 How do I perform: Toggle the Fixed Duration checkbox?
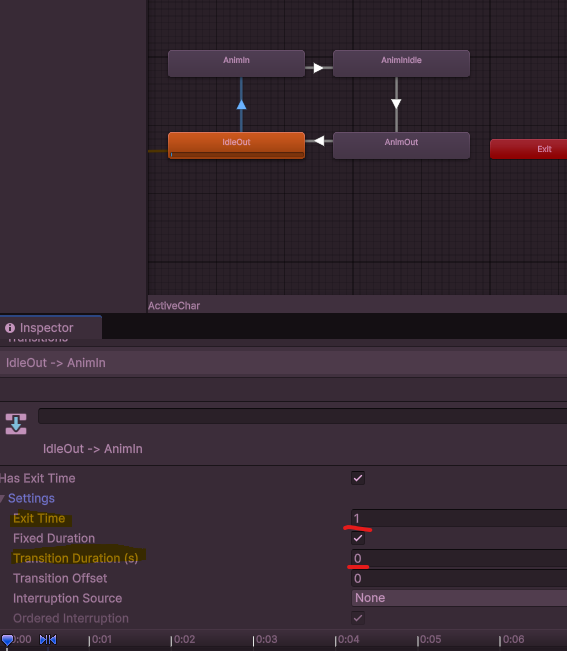pos(358,538)
